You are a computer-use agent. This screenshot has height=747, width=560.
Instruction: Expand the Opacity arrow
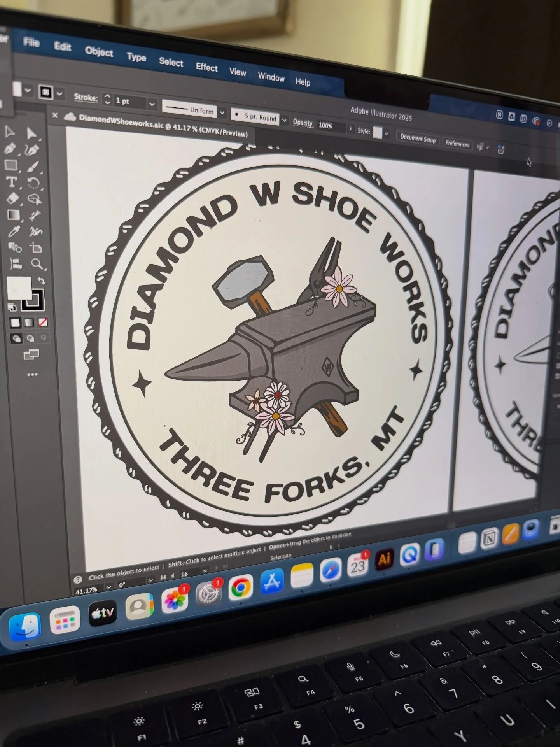[x=350, y=128]
